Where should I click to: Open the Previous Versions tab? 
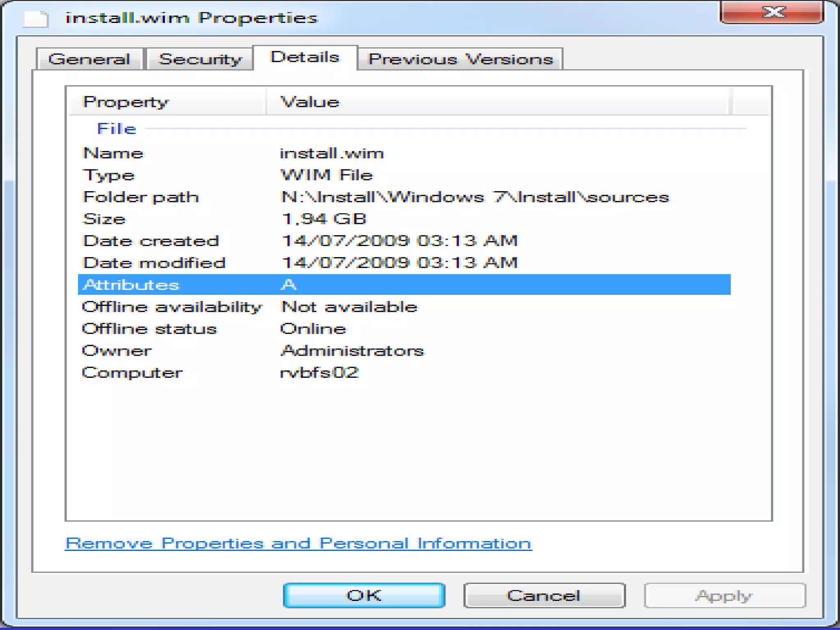[460, 59]
